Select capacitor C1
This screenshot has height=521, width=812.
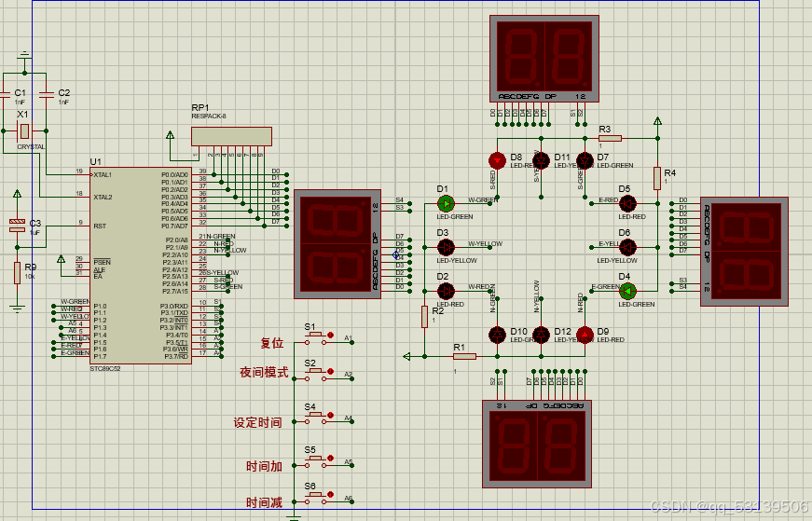click(5, 95)
